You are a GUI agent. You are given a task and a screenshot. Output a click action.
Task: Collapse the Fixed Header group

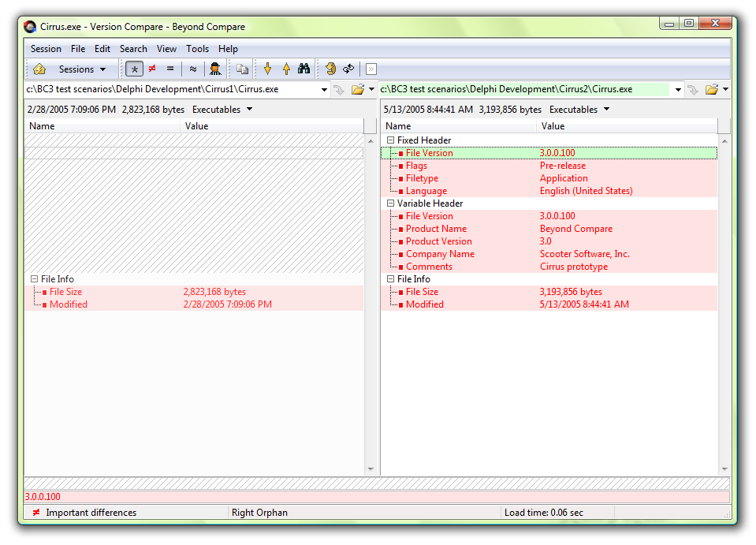(390, 140)
